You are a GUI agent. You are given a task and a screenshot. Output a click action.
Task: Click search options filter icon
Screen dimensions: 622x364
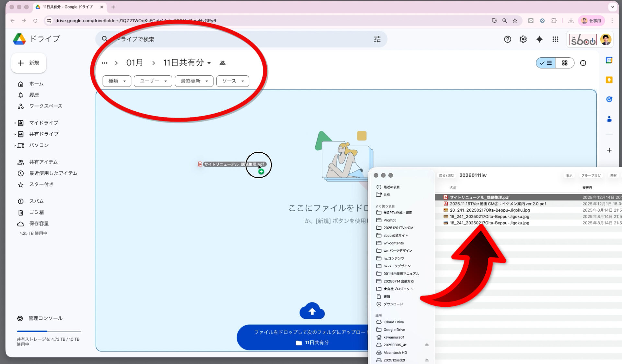coord(377,39)
